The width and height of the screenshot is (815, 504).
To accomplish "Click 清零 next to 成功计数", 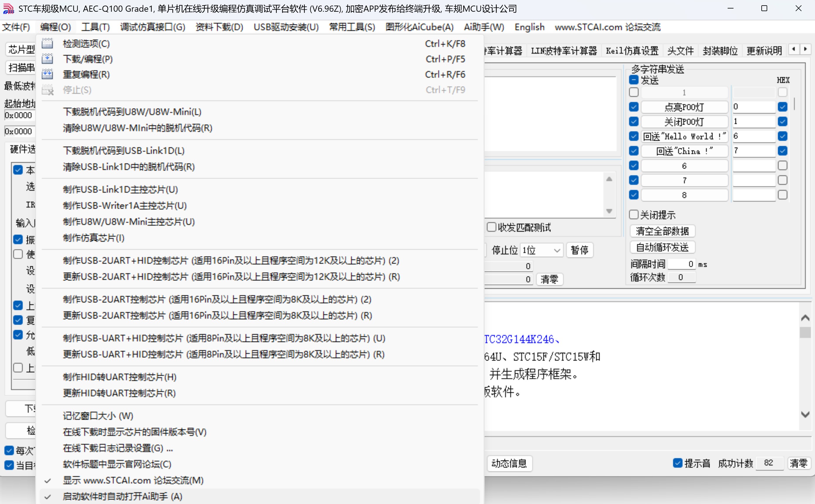I will [x=798, y=463].
